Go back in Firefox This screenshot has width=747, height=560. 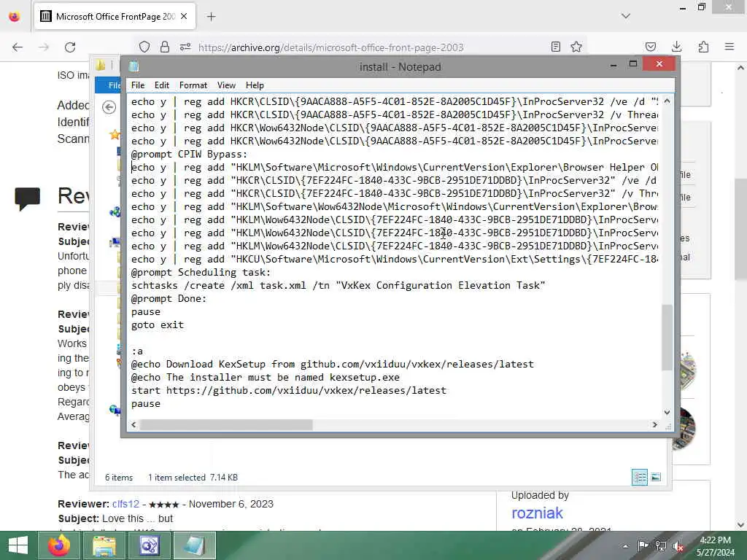(18, 47)
